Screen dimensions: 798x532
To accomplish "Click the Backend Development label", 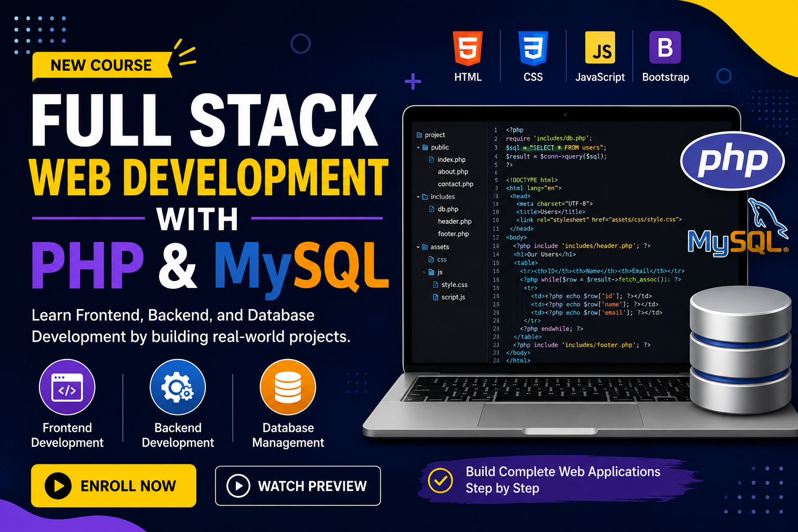I will tap(178, 435).
